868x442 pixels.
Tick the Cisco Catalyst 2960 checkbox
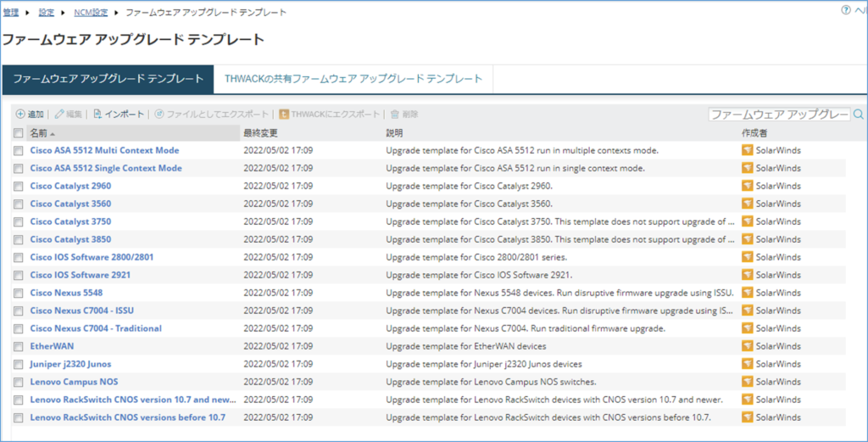tap(19, 186)
